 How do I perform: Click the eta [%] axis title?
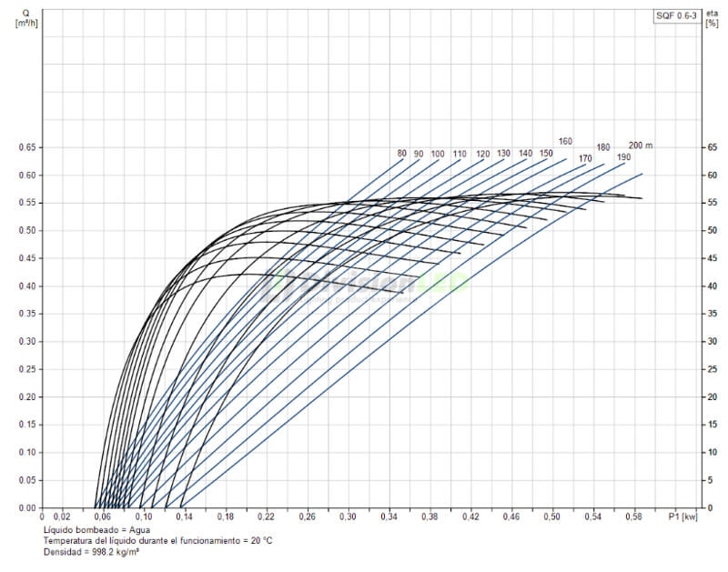(712, 18)
